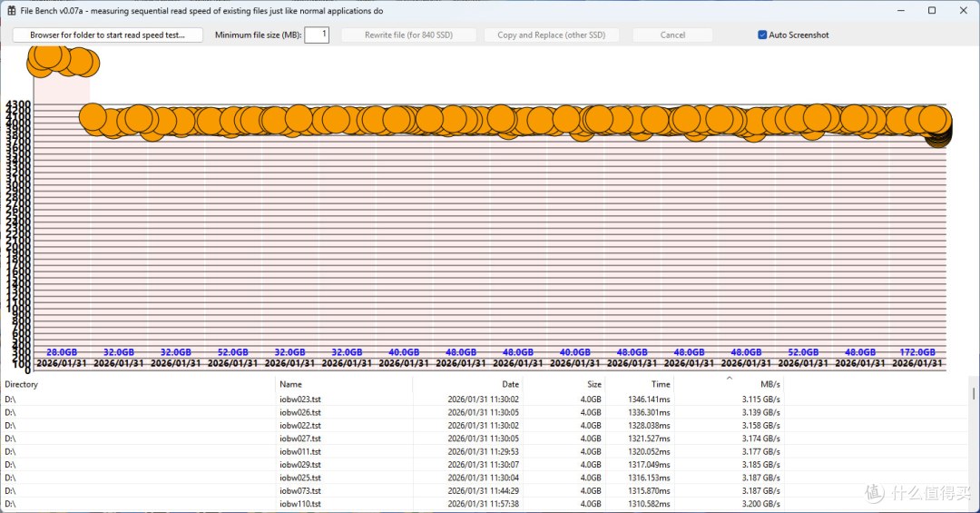Viewport: 980px width, 513px height.
Task: Click the Name column header
Action: (x=344, y=384)
